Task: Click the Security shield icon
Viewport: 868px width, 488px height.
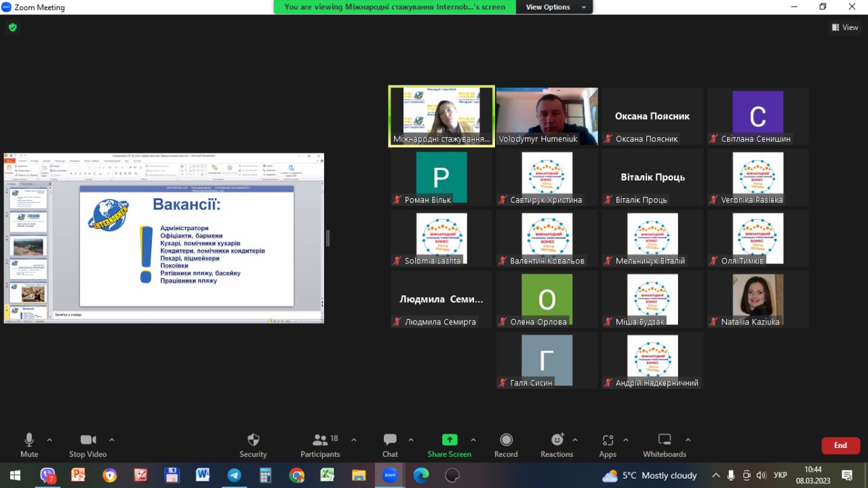Action: pyautogui.click(x=253, y=440)
